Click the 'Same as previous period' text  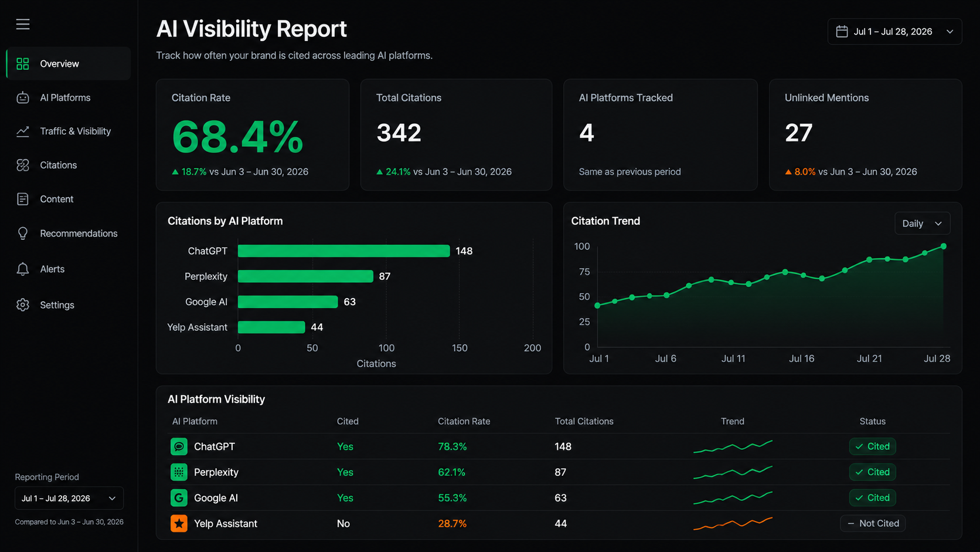629,172
